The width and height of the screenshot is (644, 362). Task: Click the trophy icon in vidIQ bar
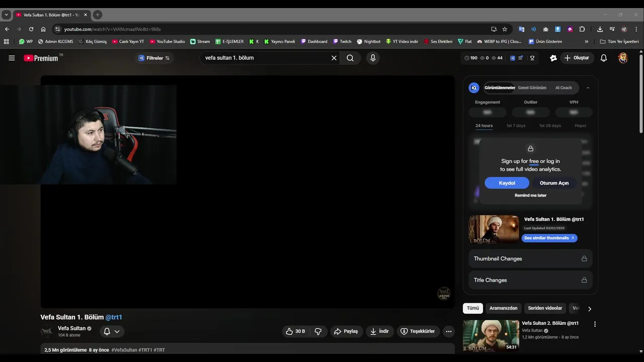pos(532,58)
